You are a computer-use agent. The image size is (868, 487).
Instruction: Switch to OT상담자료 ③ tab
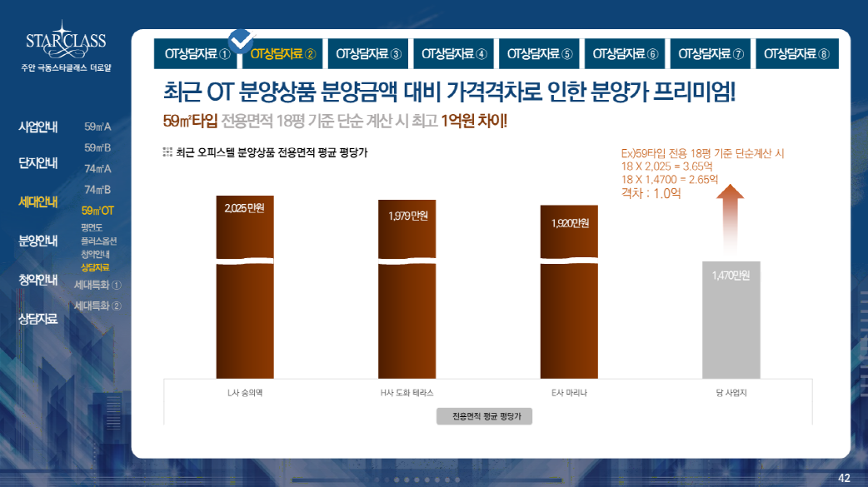tap(368, 54)
